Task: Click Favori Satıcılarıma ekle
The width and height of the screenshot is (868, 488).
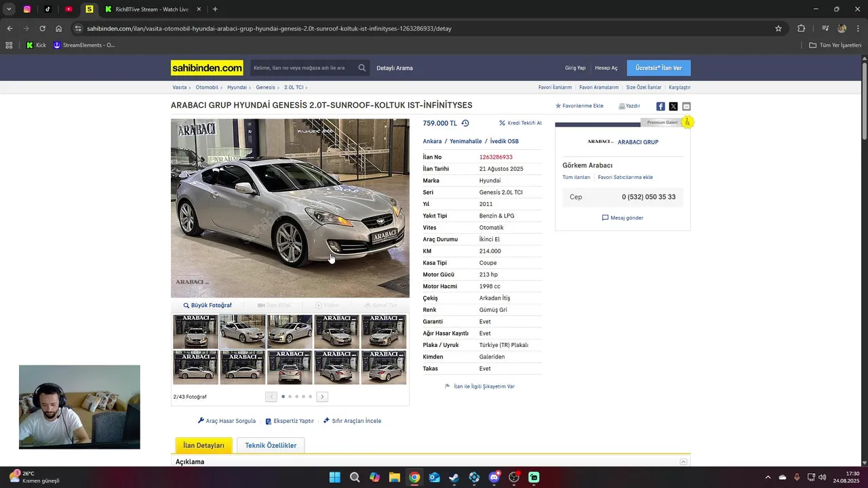Action: click(x=625, y=178)
